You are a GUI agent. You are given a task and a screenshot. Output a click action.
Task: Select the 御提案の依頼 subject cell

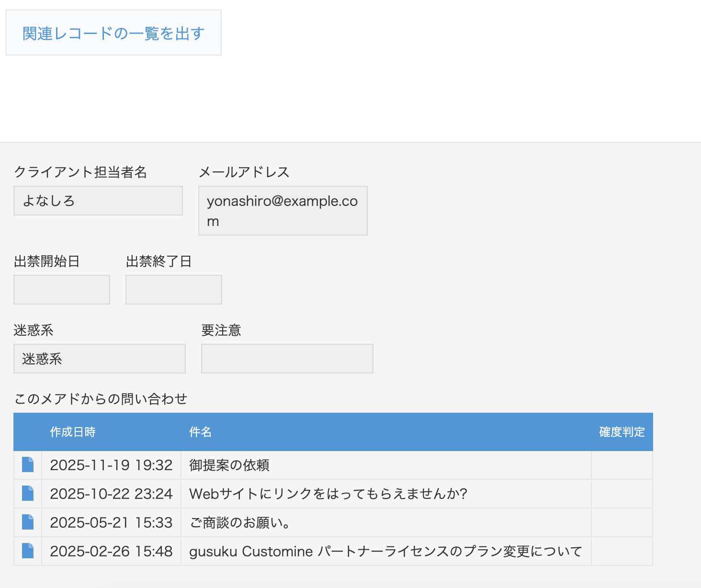pos(229,465)
